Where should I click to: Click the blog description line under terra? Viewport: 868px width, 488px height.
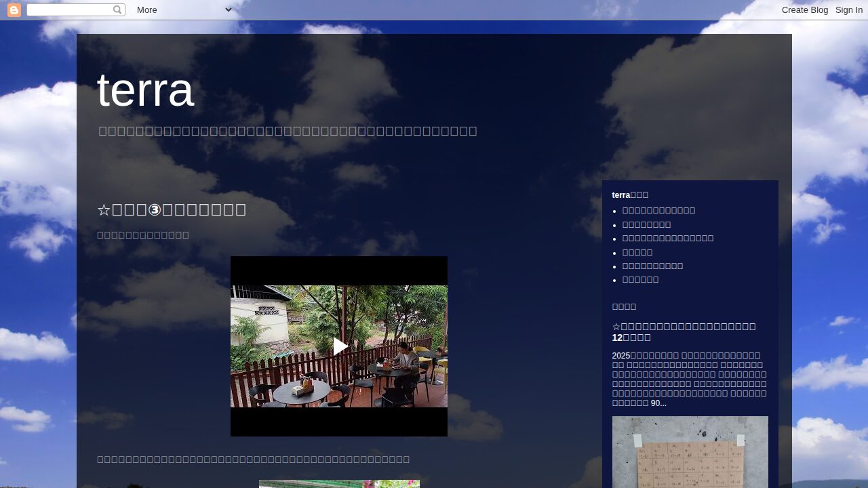pyautogui.click(x=288, y=131)
